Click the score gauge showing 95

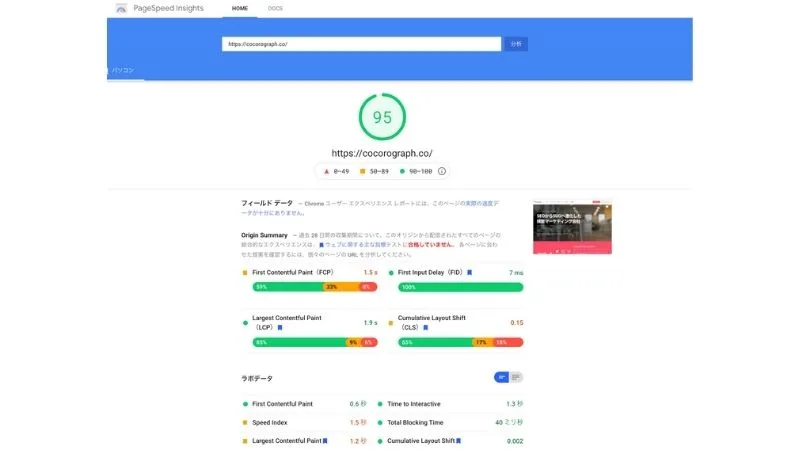click(x=382, y=117)
